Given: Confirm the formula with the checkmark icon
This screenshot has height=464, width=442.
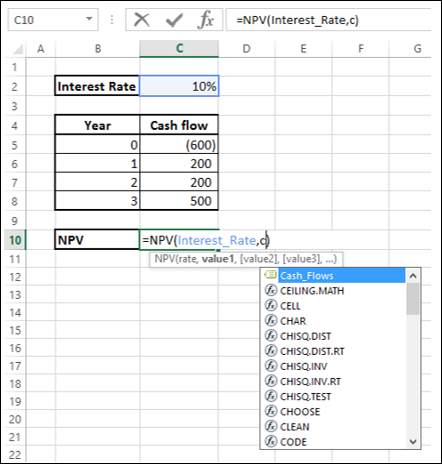Looking at the screenshot, I should pyautogui.click(x=174, y=20).
